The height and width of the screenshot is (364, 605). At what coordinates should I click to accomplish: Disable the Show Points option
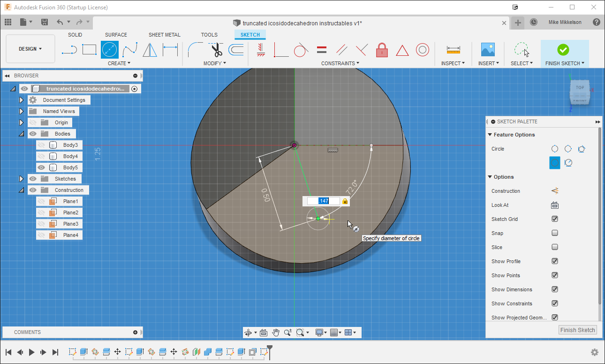pos(554,275)
